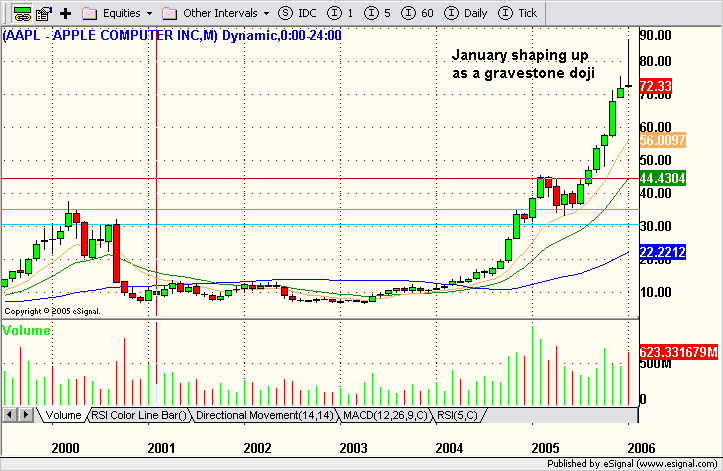Switch to the MACD(12,26,9,C) tab

click(385, 415)
